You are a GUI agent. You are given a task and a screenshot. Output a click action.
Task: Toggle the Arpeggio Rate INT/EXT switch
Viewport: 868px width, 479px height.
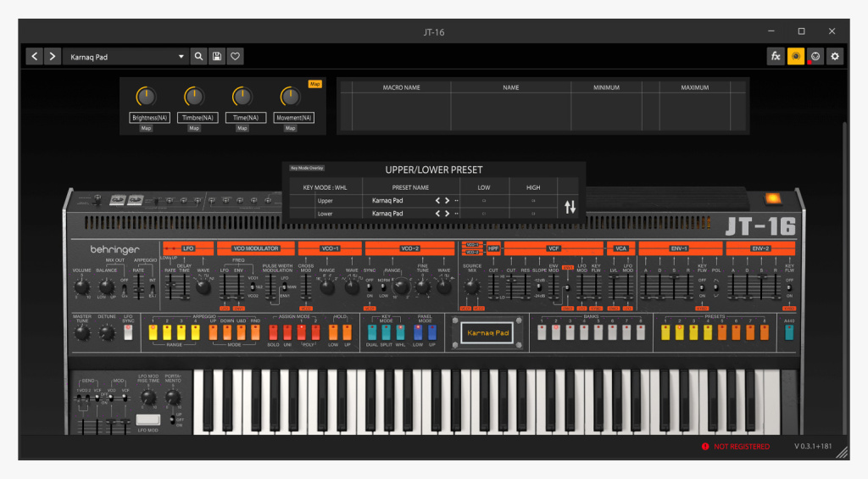click(x=153, y=288)
